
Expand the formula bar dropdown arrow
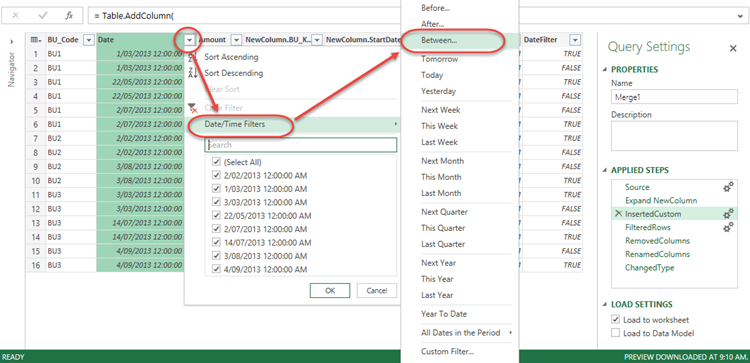coord(740,16)
